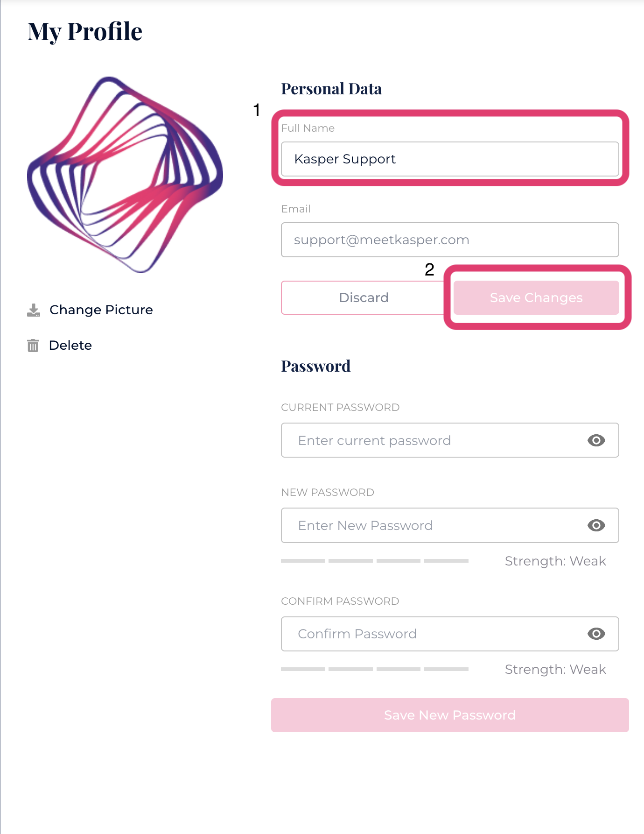Click the new password strength meter bar
The width and height of the screenshot is (644, 834).
pyautogui.click(x=374, y=561)
